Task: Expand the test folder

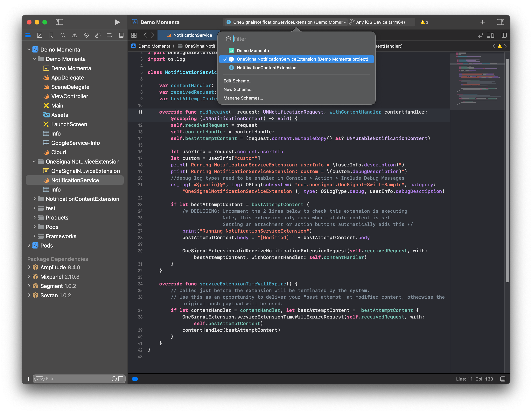Action: pyautogui.click(x=34, y=208)
